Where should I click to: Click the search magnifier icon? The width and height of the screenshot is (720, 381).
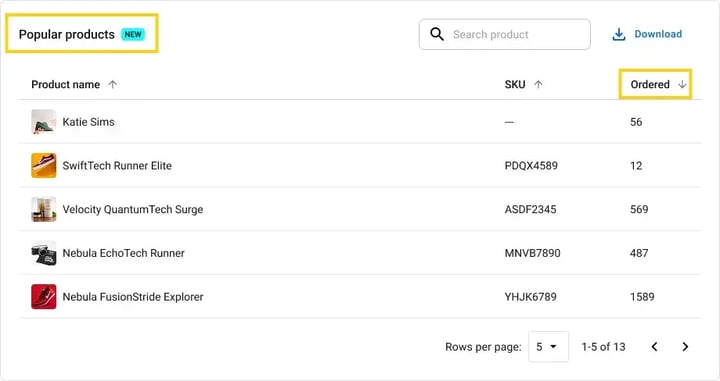(x=437, y=34)
